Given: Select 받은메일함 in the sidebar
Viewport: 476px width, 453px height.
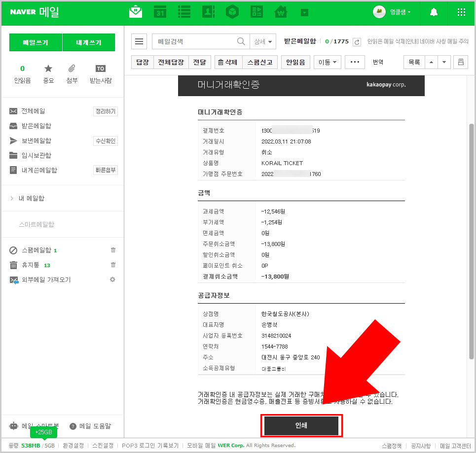Looking at the screenshot, I should [37, 126].
